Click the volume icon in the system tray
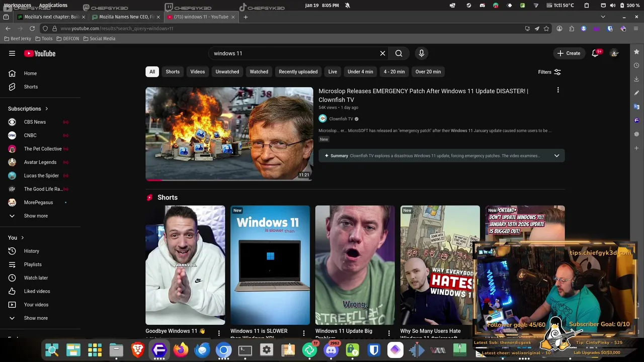The height and width of the screenshot is (362, 644). click(613, 6)
